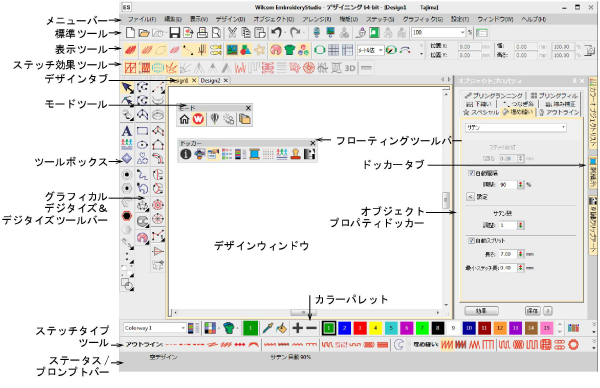Click the eyedropper color picker icon
The image size is (600, 388).
pyautogui.click(x=267, y=328)
